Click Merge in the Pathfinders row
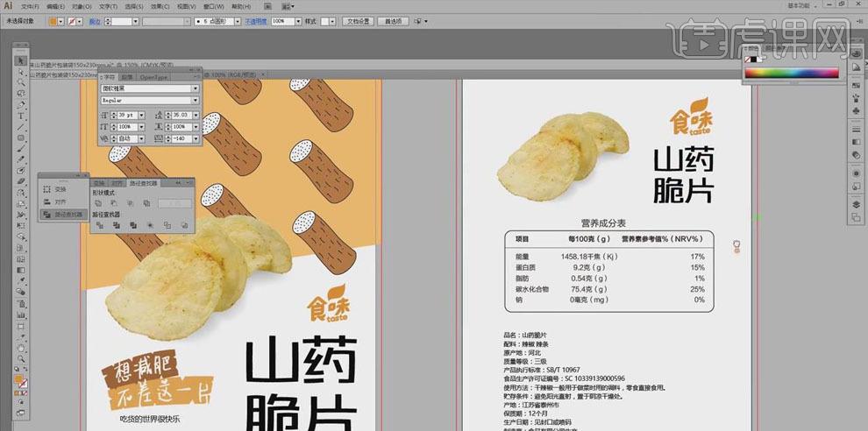 tap(133, 224)
